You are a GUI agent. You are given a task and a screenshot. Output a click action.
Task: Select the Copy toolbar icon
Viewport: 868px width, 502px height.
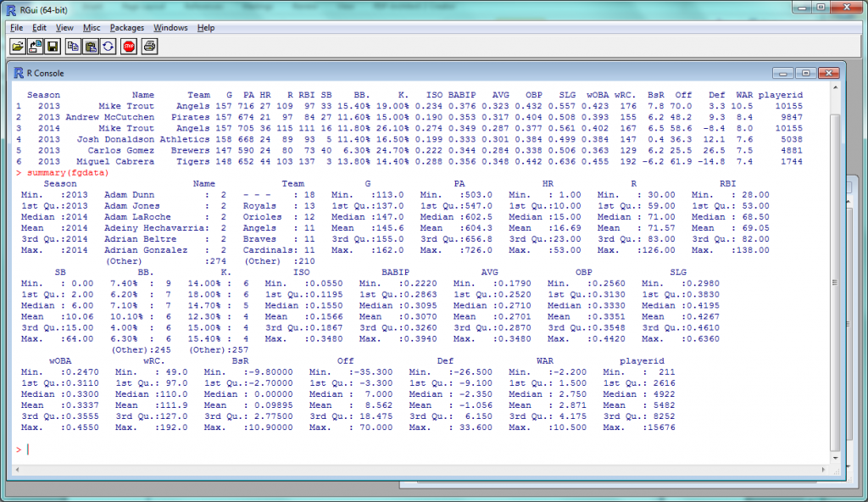pos(72,46)
